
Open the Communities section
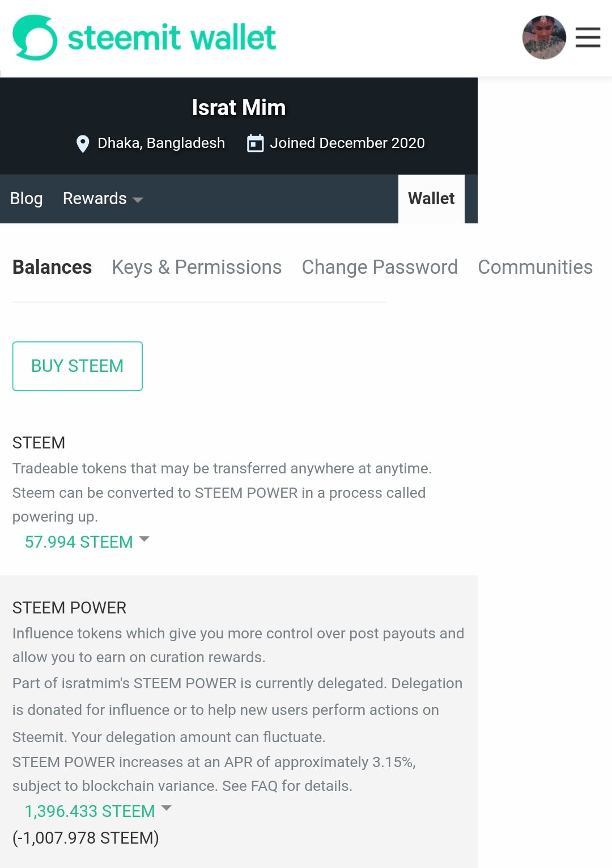535,267
